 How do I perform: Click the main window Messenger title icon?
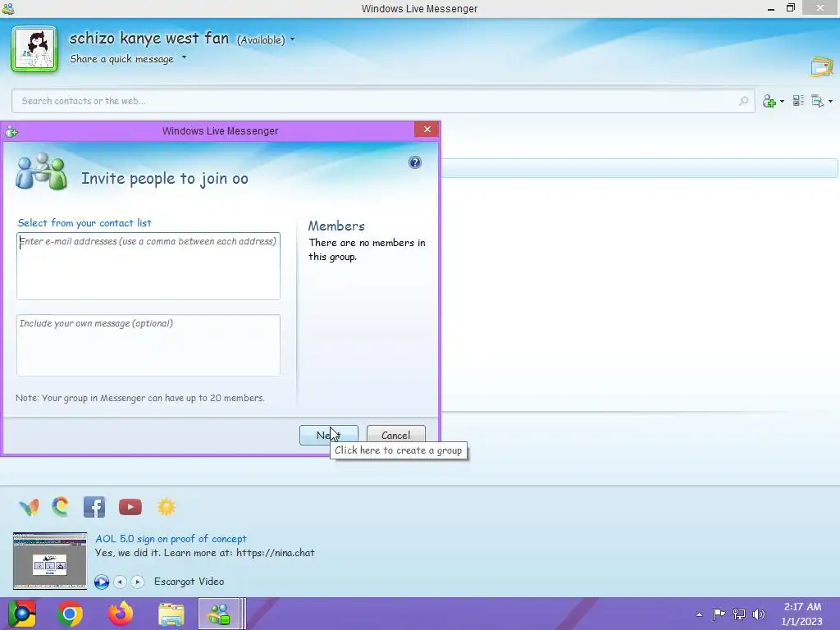tap(8, 8)
